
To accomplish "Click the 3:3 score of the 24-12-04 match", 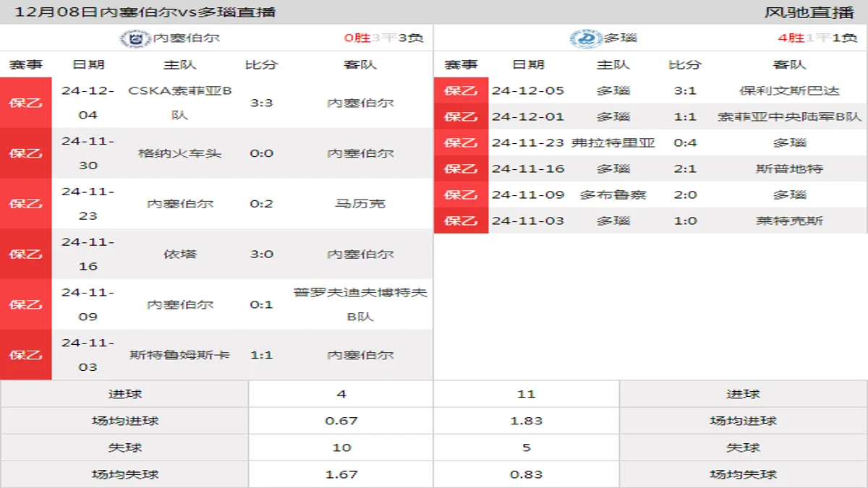I will 261,103.
